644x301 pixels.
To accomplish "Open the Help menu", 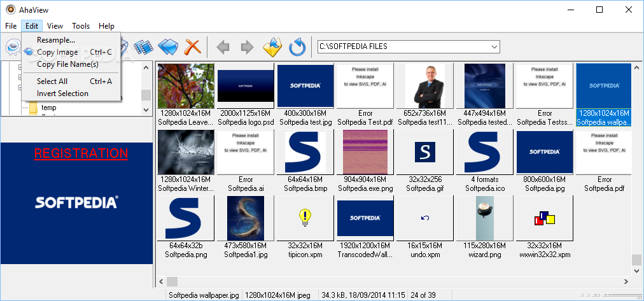I will tap(106, 26).
